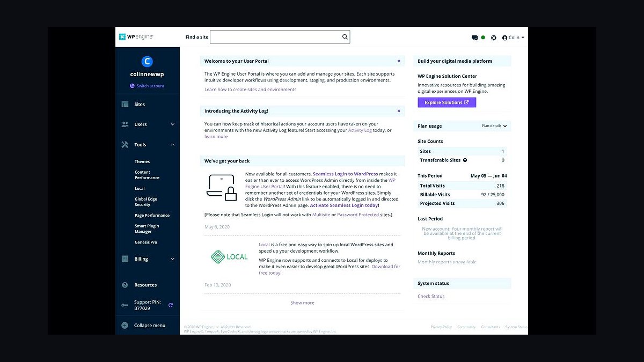Open Themes under Tools
This screenshot has width=644, height=362.
142,161
